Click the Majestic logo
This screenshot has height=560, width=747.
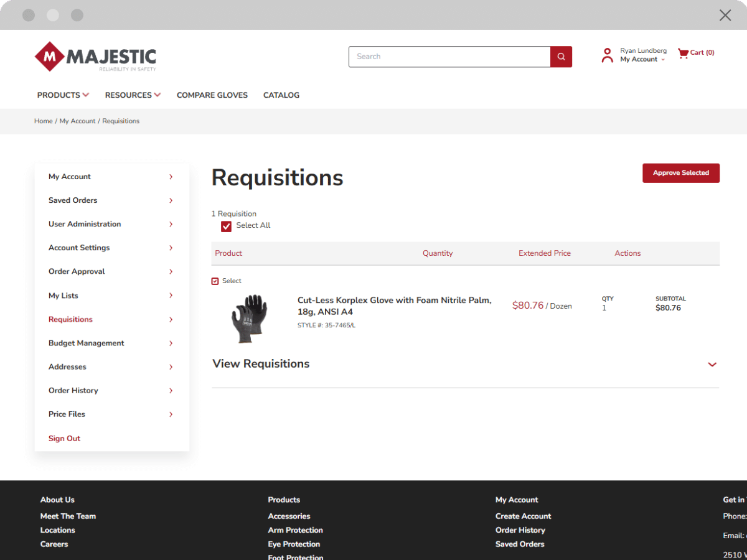(95, 56)
